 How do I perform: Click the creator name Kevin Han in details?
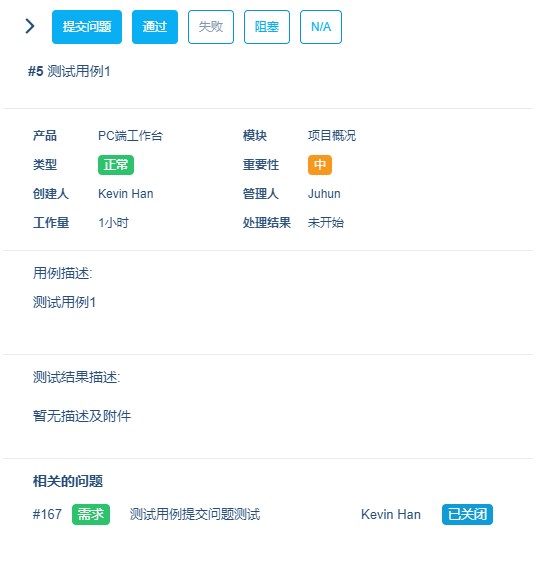click(126, 194)
